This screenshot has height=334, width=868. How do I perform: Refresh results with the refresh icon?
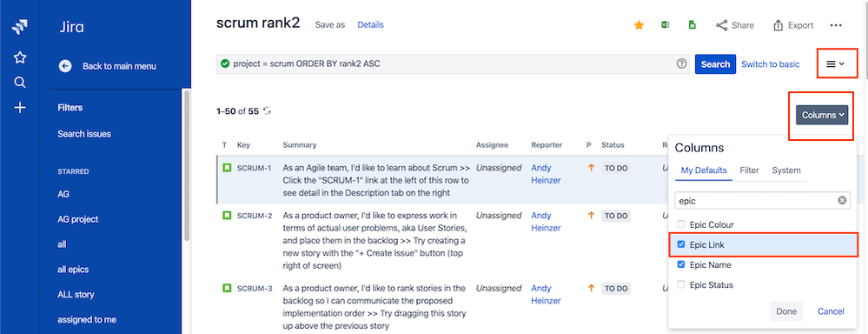pyautogui.click(x=268, y=110)
